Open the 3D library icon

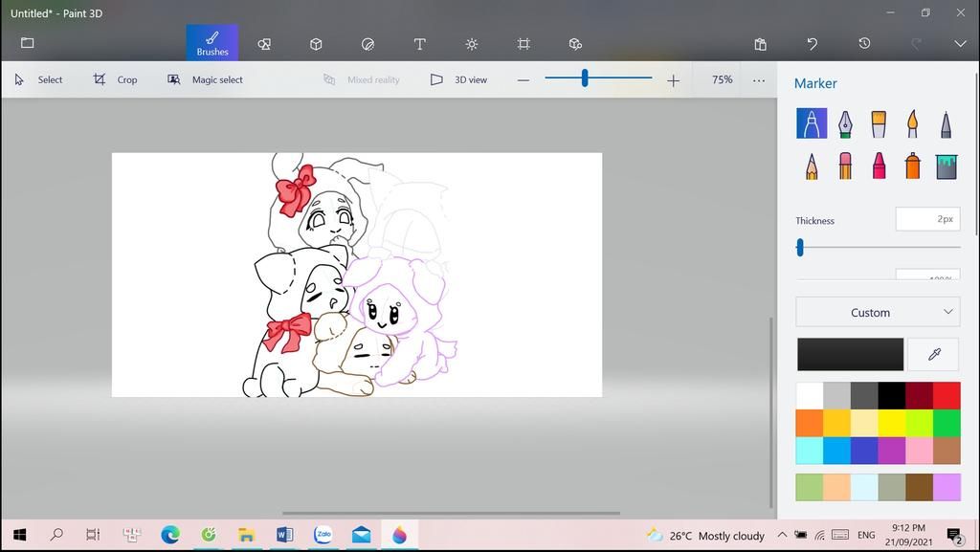[x=575, y=44]
